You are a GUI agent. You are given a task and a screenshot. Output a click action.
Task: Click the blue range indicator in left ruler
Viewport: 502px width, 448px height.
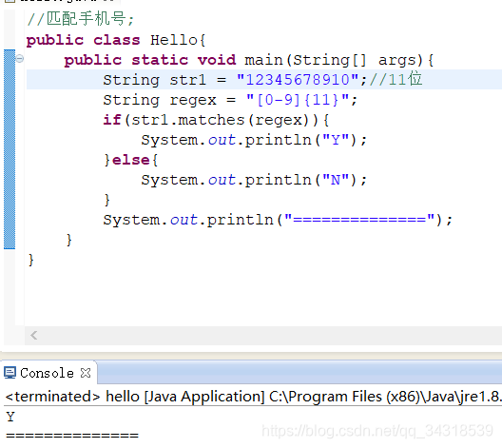(x=10, y=149)
